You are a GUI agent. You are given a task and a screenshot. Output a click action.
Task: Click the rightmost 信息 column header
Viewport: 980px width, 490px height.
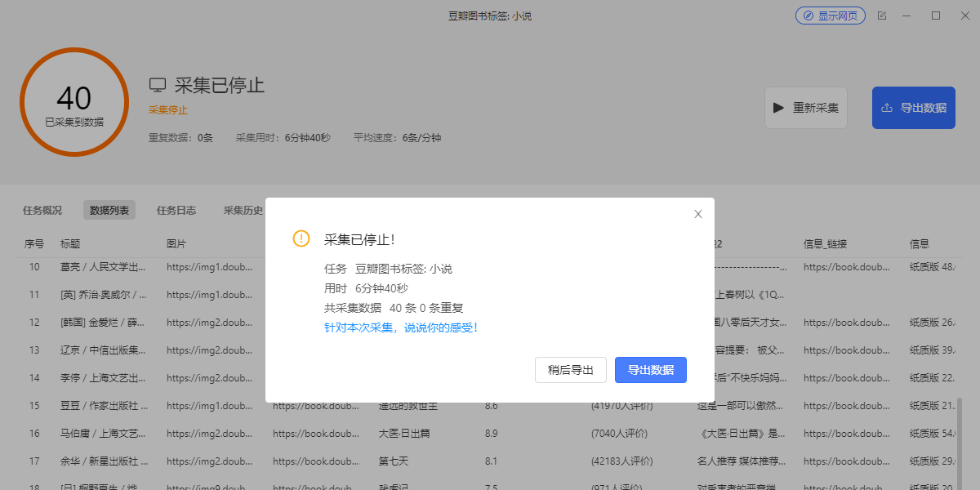click(x=920, y=243)
